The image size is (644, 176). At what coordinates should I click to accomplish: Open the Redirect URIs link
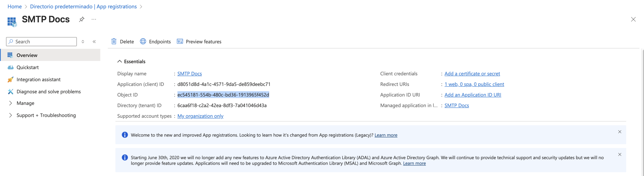click(x=474, y=84)
